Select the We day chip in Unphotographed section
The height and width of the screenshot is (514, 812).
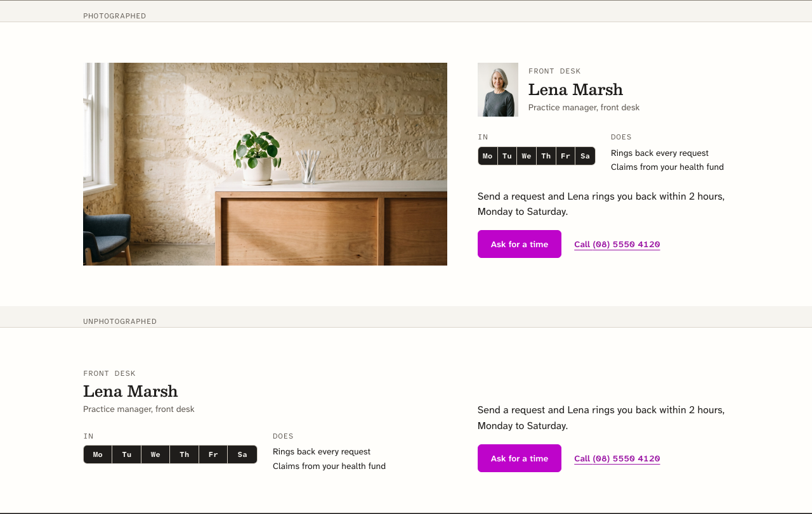pos(155,454)
